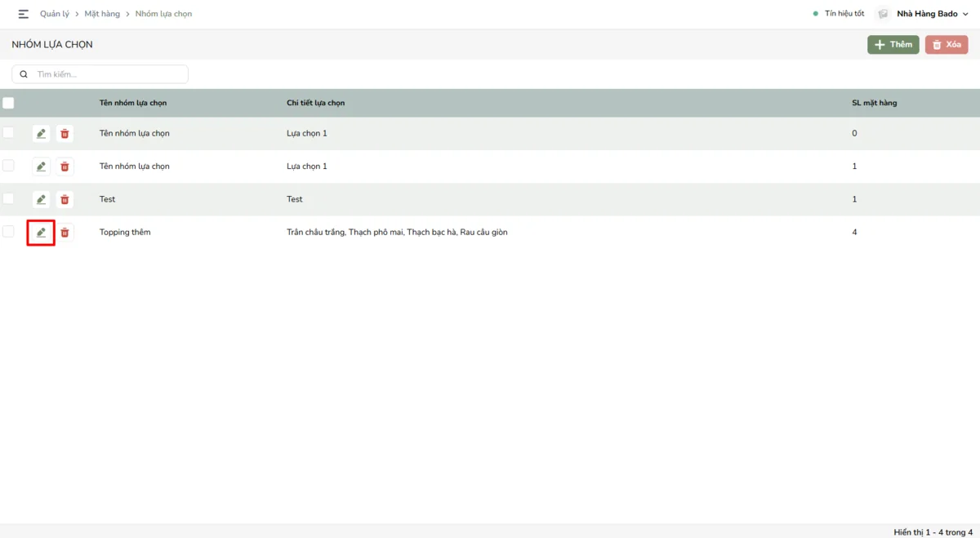Check Tên nhóm lựa chọn row with 1 item
The image size is (980, 538).
[x=8, y=166]
